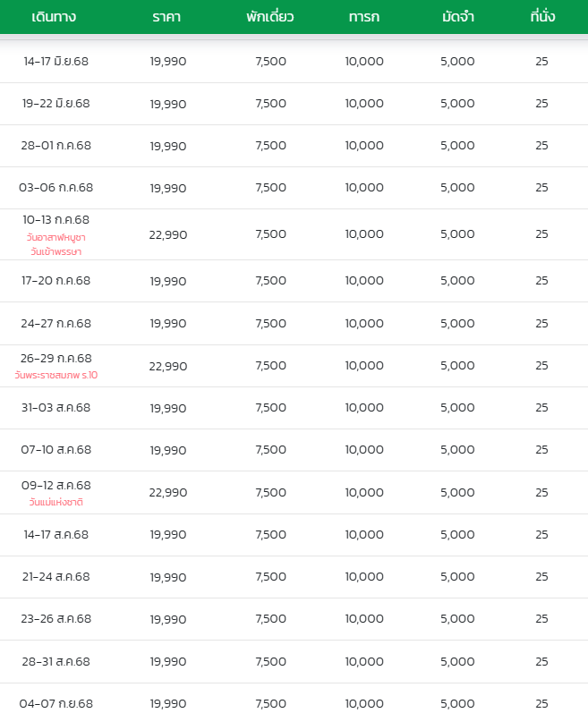Select the 28-31 ส.ค.68 departure date
The image size is (588, 713).
point(55,661)
